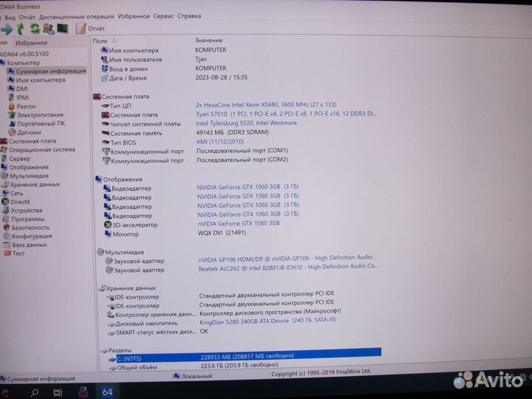Select the Вход в домен row
The width and height of the screenshot is (532, 399).
click(163, 69)
